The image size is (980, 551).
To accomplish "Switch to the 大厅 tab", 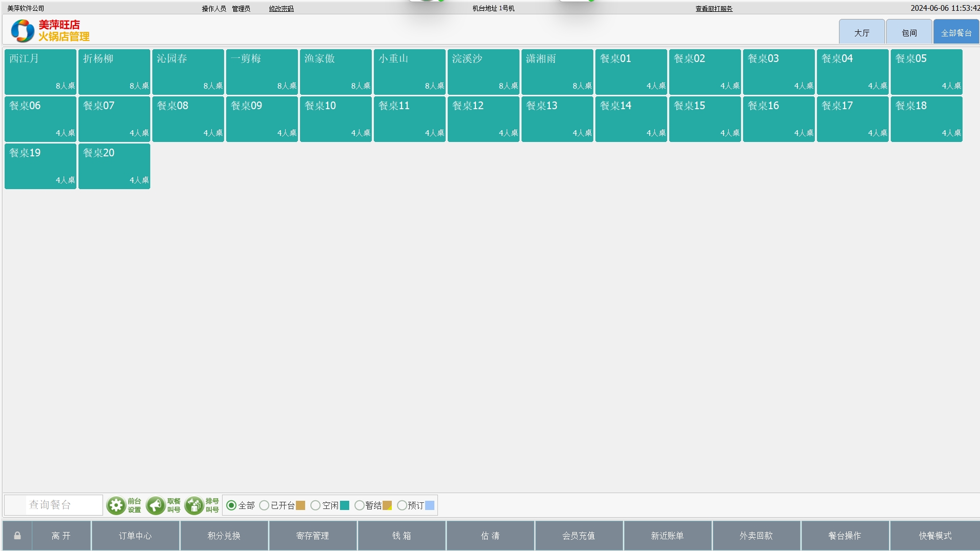I will pyautogui.click(x=862, y=33).
